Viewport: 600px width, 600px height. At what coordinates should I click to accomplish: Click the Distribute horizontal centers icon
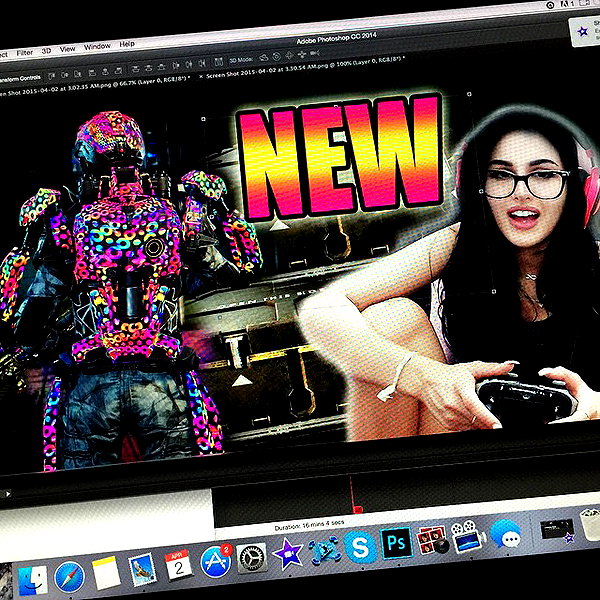[x=189, y=65]
